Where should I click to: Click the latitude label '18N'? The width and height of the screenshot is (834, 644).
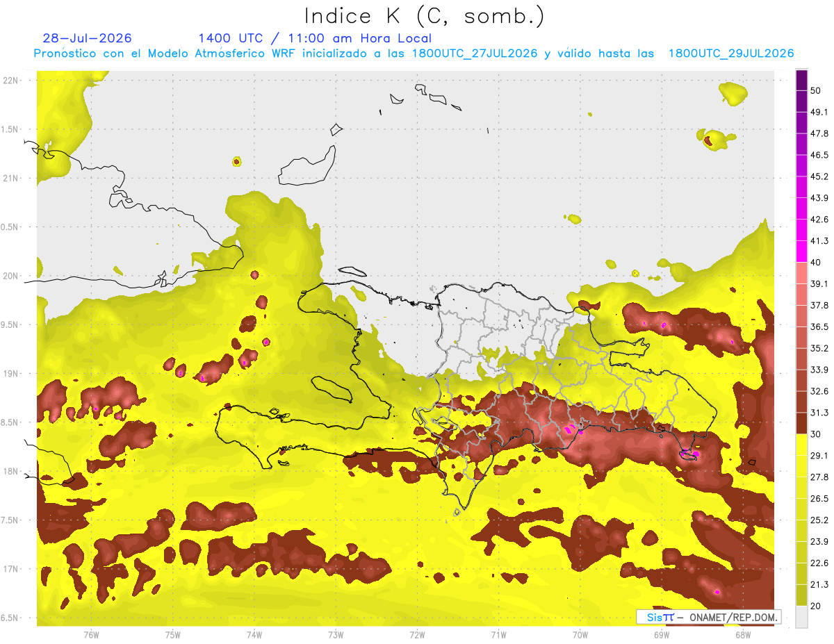click(12, 472)
